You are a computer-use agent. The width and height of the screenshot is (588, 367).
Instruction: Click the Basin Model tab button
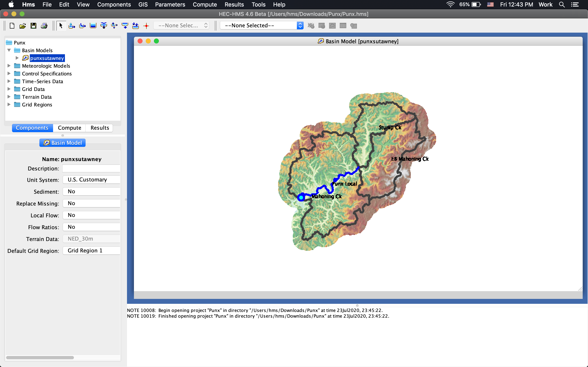pos(62,143)
